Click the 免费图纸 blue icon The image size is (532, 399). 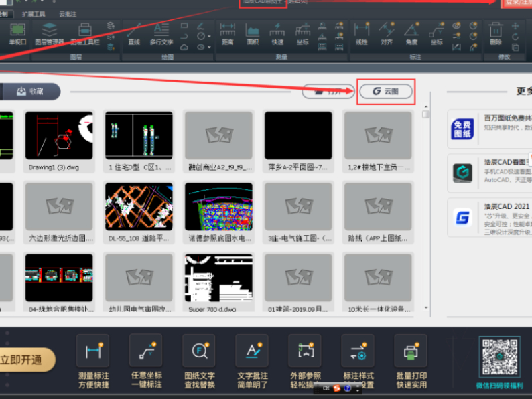pyautogui.click(x=462, y=129)
